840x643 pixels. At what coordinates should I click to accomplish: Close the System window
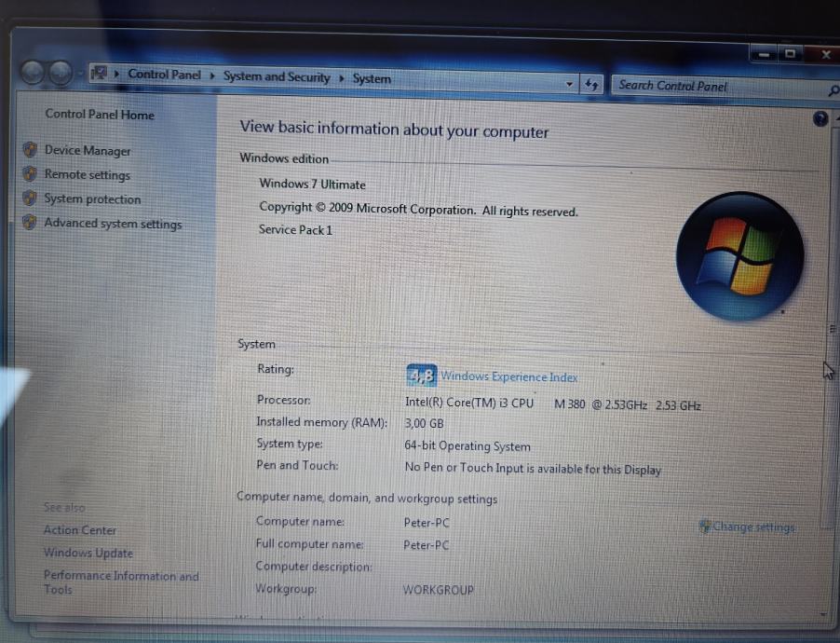pos(825,54)
